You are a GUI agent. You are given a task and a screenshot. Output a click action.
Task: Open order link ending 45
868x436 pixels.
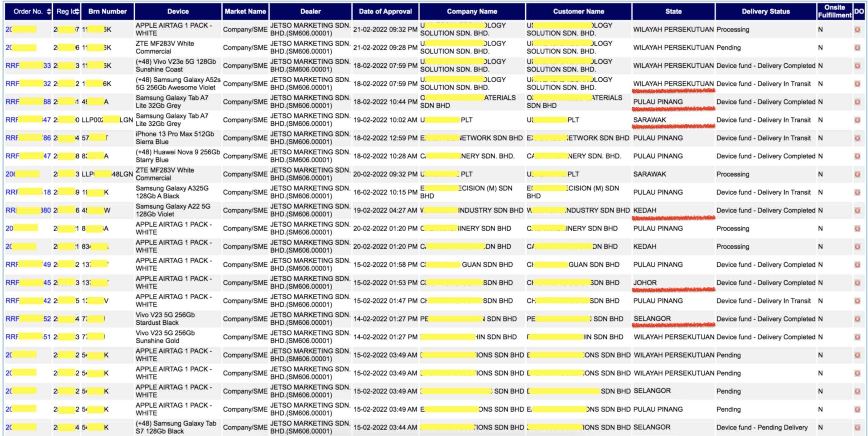(28, 283)
